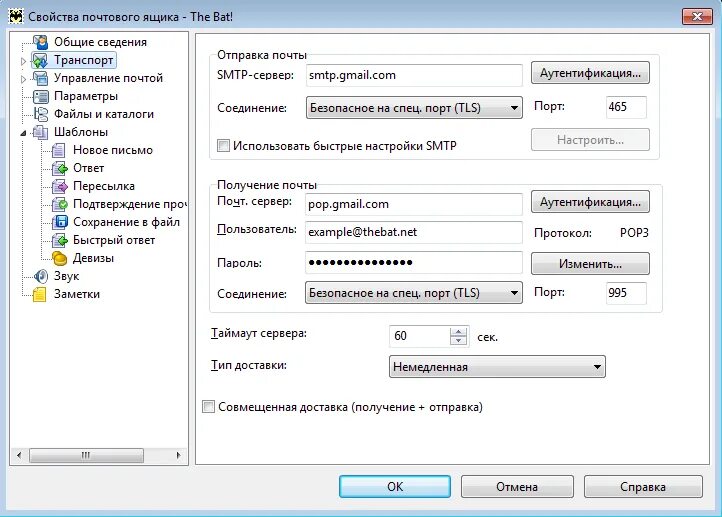Click tree scrollbar right arrow
The width and height of the screenshot is (722, 517).
pos(179,455)
